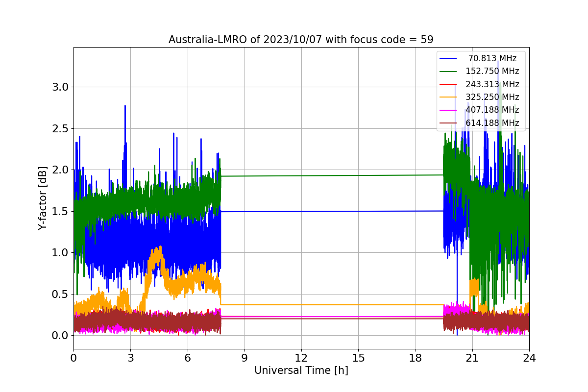
Task: Select the 243.313 MHz legend label
Action: (492, 84)
